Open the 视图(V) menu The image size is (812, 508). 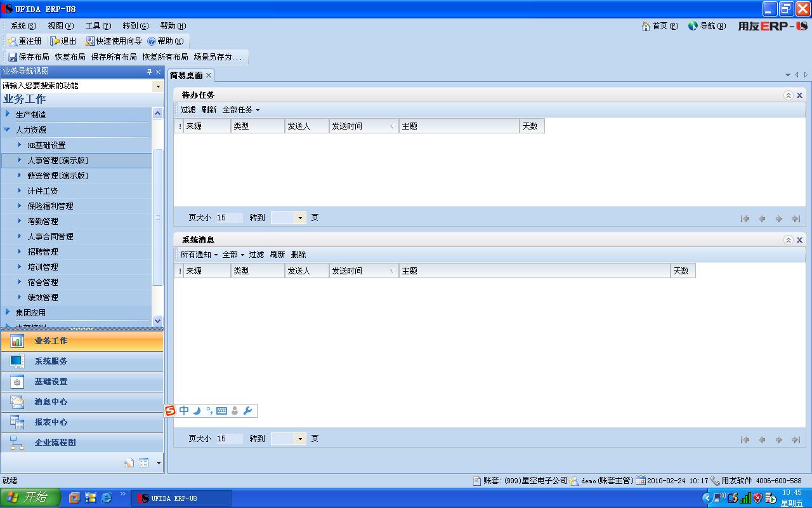[61, 26]
